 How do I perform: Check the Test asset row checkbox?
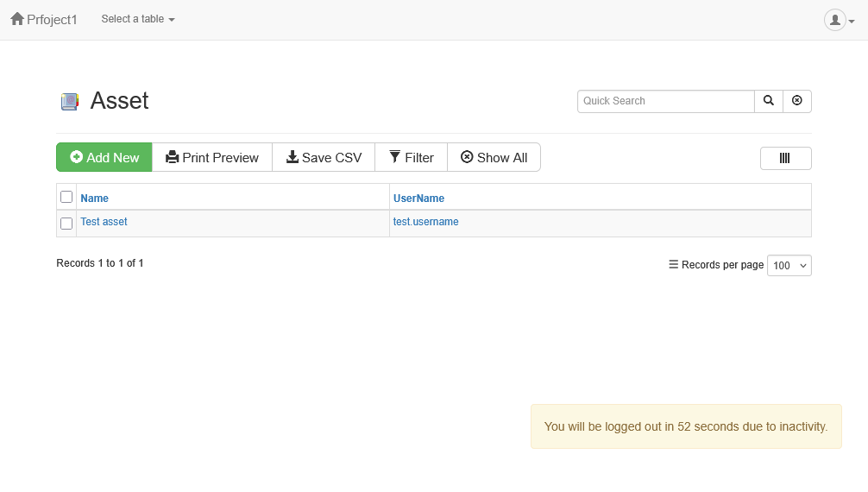pos(66,224)
